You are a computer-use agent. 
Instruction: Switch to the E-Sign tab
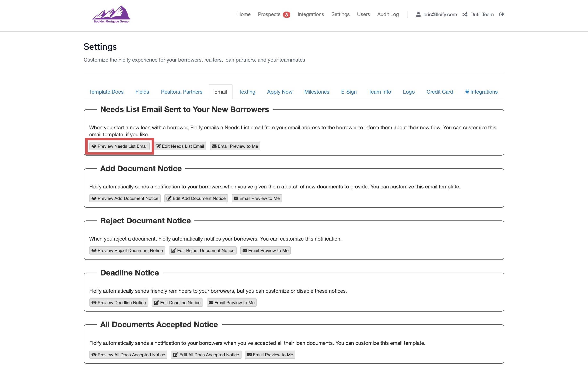(x=349, y=92)
